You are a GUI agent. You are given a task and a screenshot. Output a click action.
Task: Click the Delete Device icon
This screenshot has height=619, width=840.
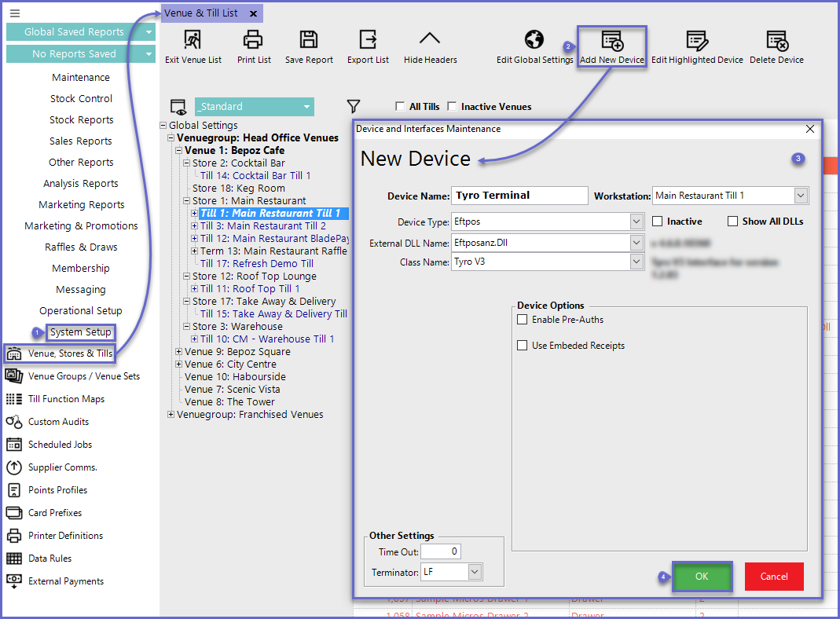click(x=776, y=40)
